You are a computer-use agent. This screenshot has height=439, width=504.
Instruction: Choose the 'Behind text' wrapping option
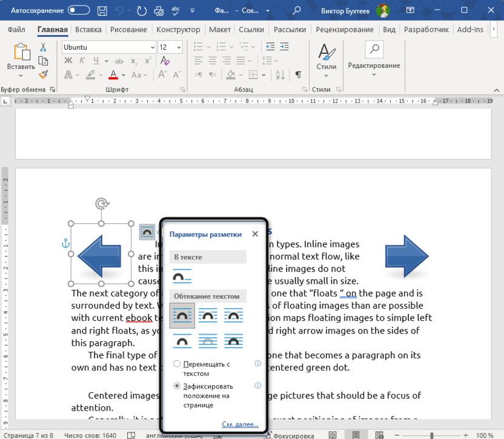[208, 341]
